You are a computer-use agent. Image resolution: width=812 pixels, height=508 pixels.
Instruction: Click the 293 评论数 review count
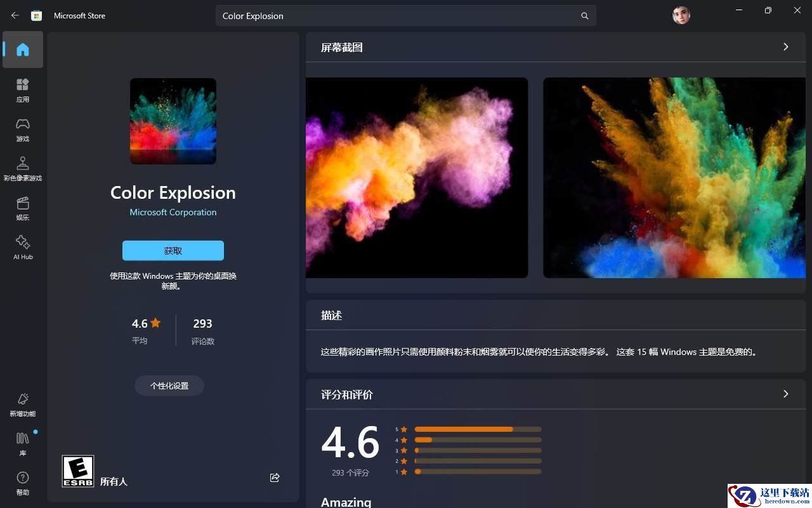203,331
